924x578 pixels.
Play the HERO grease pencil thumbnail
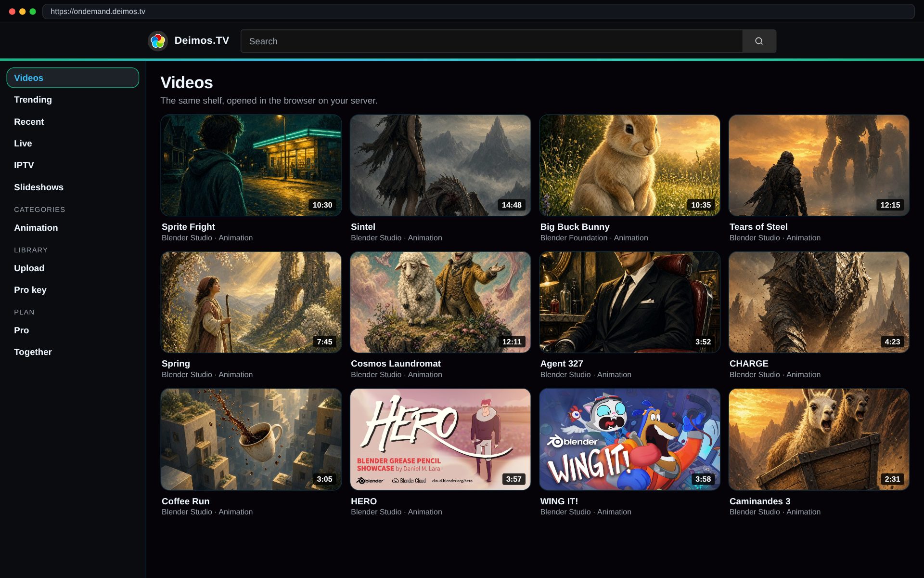point(440,439)
